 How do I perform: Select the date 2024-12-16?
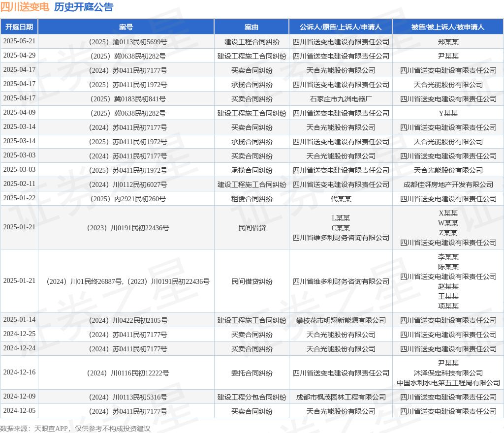click(x=19, y=372)
